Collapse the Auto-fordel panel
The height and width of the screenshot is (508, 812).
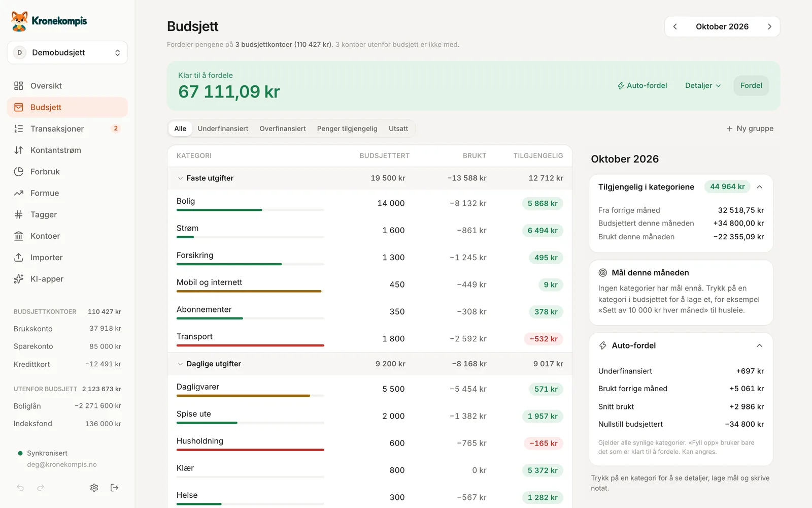(760, 345)
